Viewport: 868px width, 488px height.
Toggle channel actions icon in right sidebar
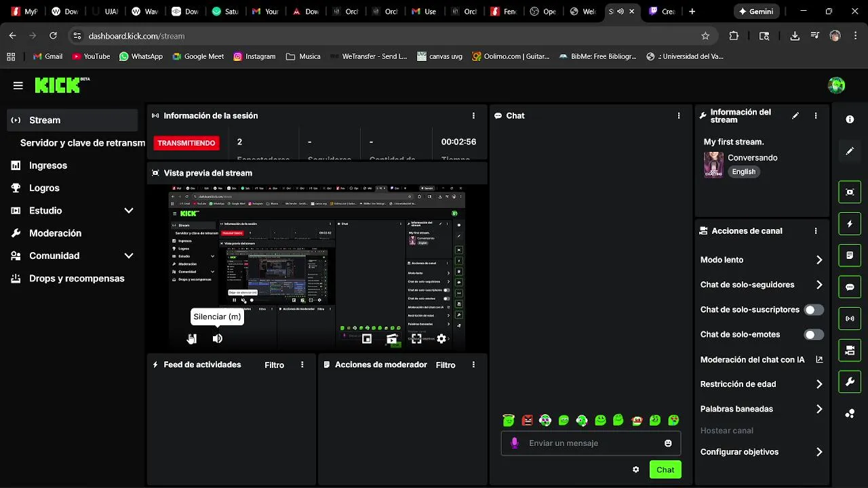(x=850, y=350)
